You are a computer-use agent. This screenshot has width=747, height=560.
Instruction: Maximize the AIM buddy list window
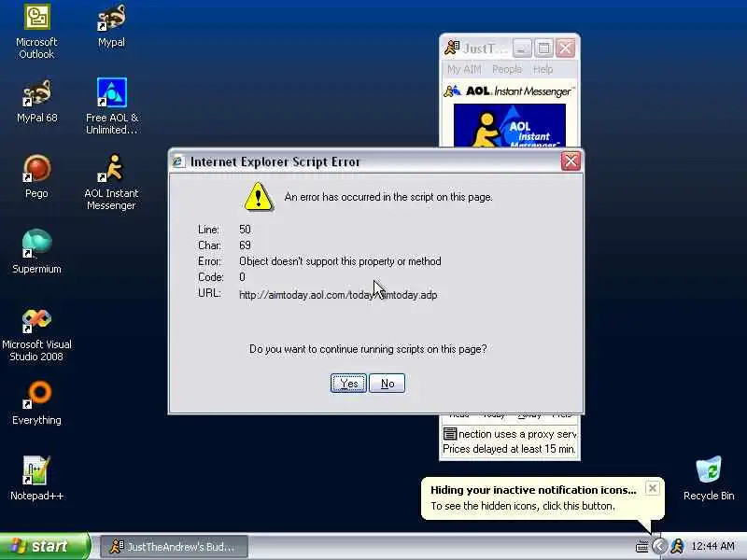click(x=543, y=49)
